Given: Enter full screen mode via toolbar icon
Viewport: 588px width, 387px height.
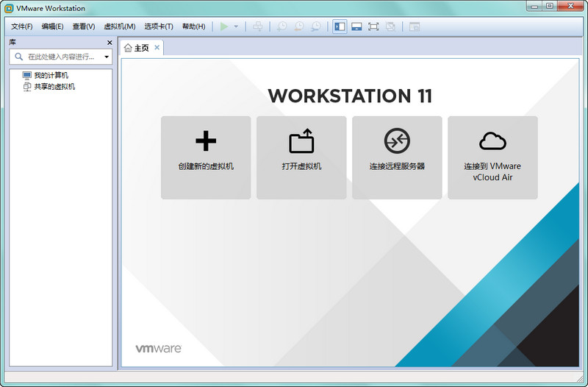Looking at the screenshot, I should coord(373,26).
